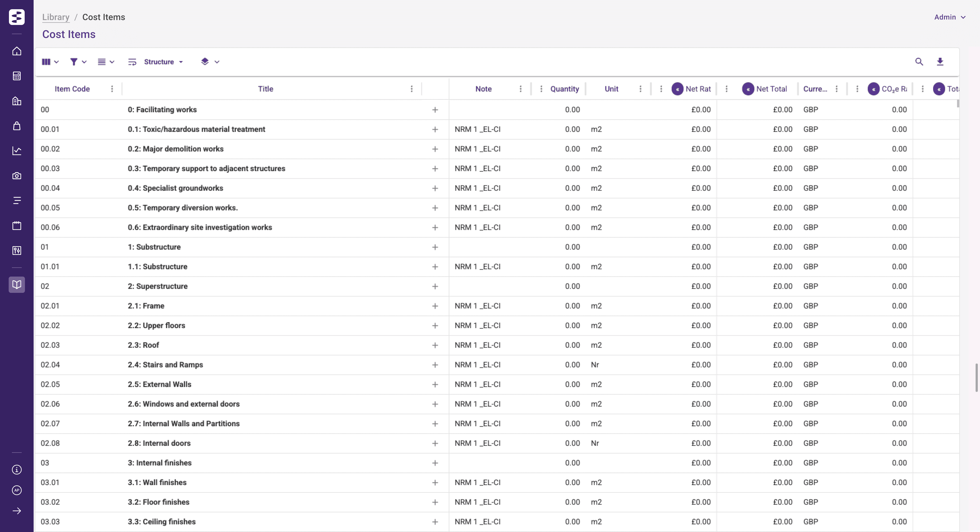Toggle the Net Rate column collapse button
Screen dimensions: 980x532
click(x=677, y=89)
